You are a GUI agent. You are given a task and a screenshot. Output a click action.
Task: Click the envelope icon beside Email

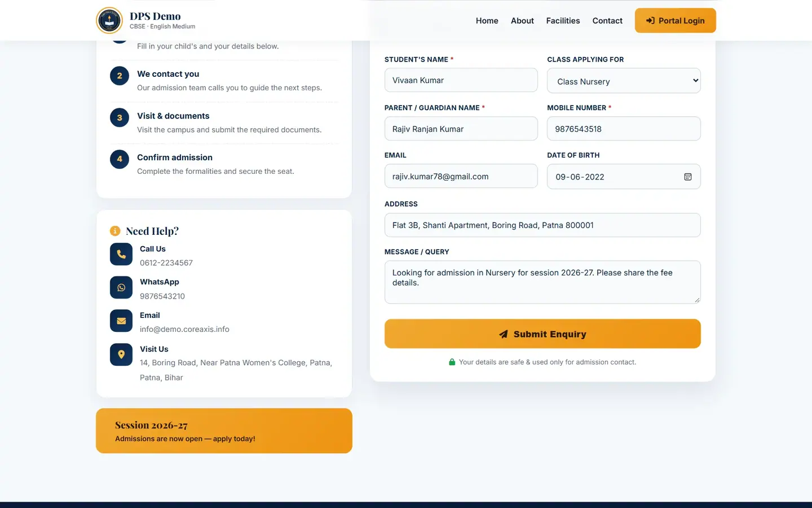pyautogui.click(x=121, y=321)
